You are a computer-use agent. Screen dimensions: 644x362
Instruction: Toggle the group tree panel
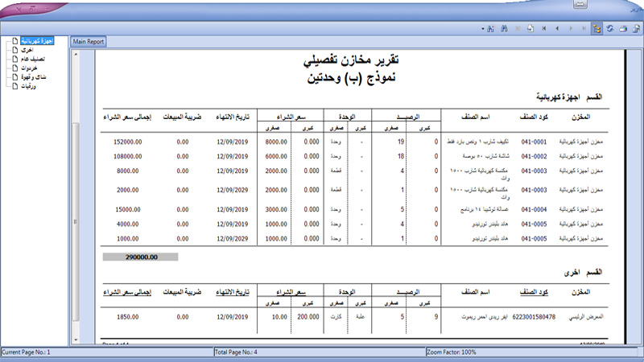[x=597, y=29]
